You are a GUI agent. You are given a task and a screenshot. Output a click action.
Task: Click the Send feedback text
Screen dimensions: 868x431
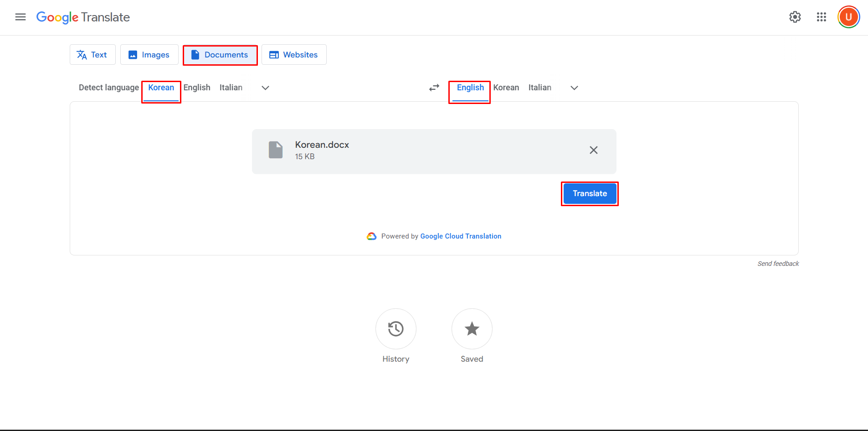[778, 263]
